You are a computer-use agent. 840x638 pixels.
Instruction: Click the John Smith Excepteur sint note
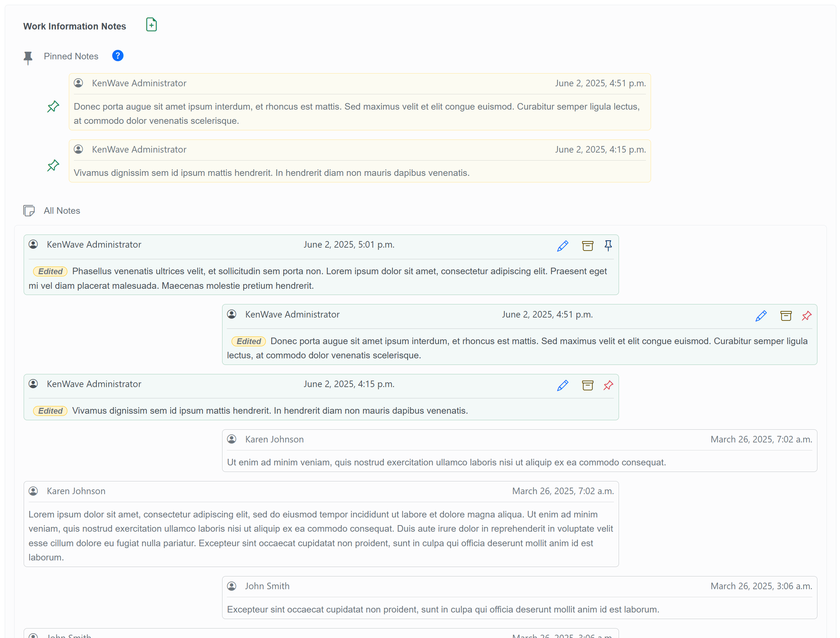click(443, 610)
